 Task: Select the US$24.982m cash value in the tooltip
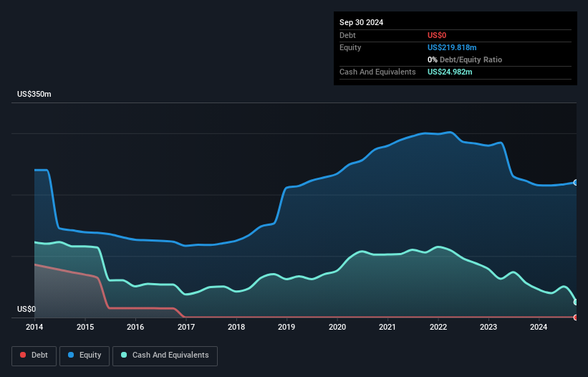coord(450,72)
